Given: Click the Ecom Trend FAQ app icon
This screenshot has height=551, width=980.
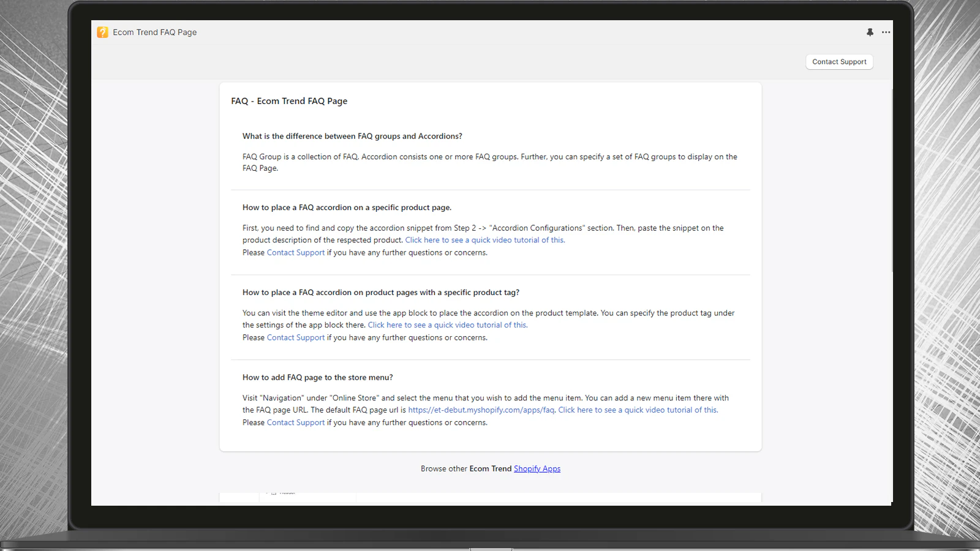Looking at the screenshot, I should pyautogui.click(x=102, y=32).
